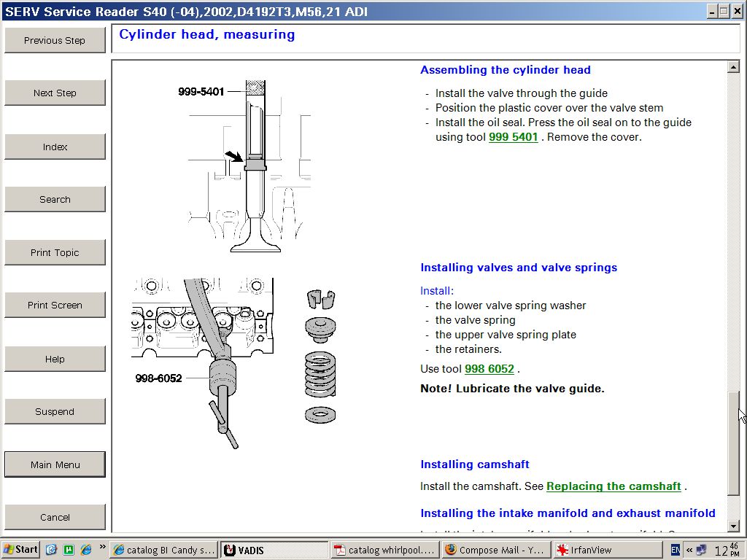Switch to IrfanView taskbar window

point(606,550)
